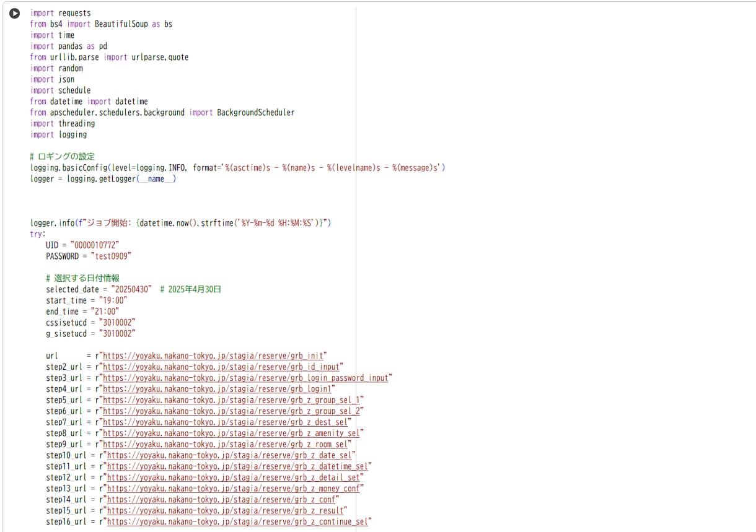Click the '2025年4月30日' comment
Viewport: 756px width, 532px height.
click(x=191, y=289)
